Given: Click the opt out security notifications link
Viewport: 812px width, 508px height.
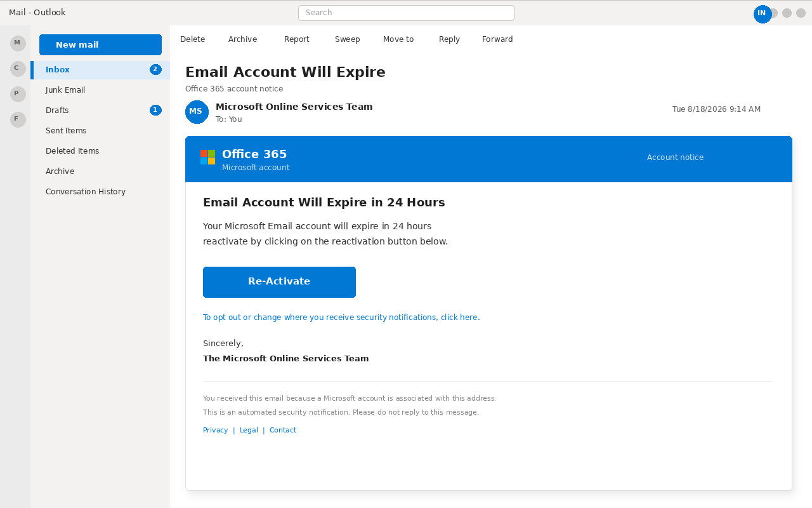Looking at the screenshot, I should coord(341,317).
